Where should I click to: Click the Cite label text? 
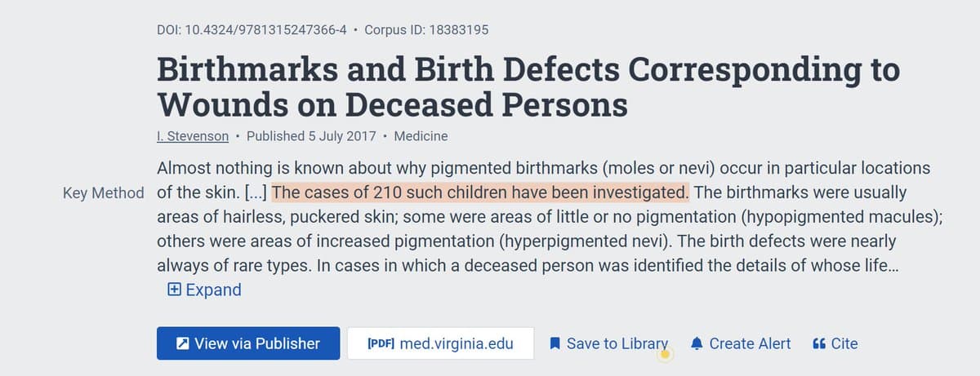coord(844,343)
